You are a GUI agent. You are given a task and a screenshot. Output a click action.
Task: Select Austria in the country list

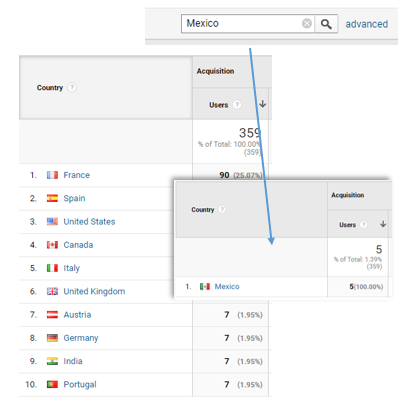click(77, 315)
